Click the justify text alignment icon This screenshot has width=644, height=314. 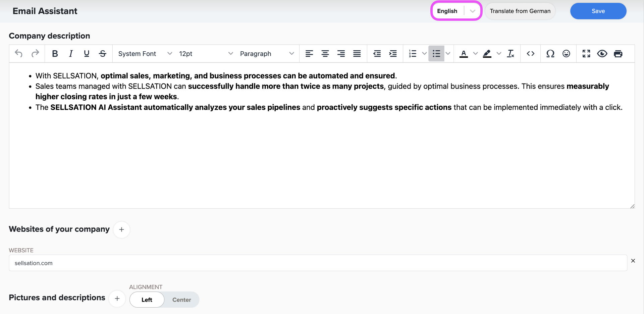(357, 54)
